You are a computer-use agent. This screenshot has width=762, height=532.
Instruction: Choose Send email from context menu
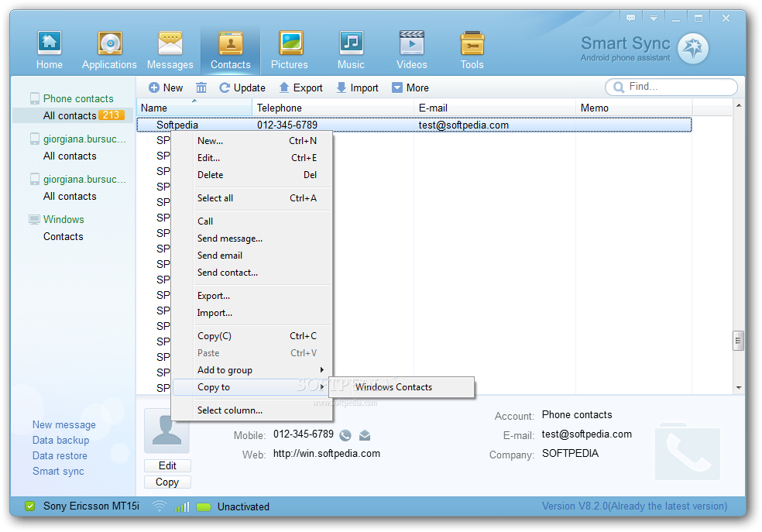pos(252,256)
